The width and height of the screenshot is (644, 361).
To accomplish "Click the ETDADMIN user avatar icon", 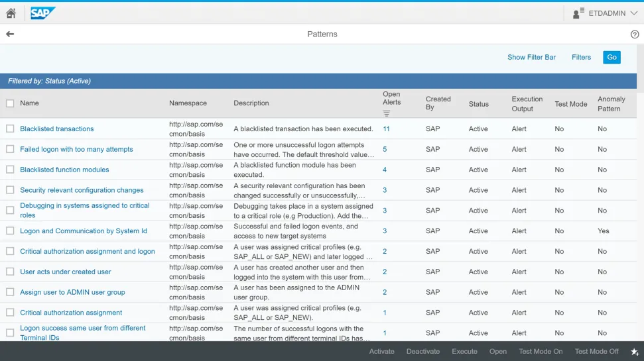I will point(578,13).
